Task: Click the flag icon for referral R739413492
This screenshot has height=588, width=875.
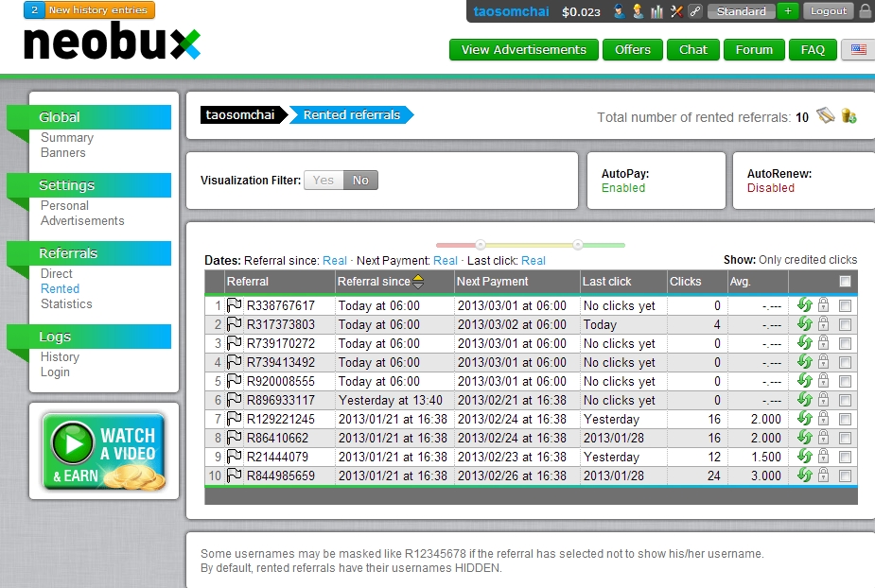Action: (x=235, y=362)
